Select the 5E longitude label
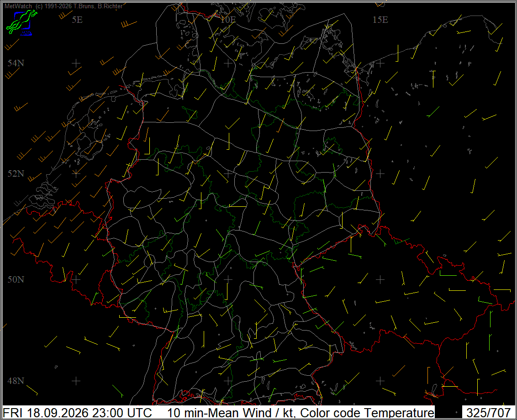Image resolution: width=517 pixels, height=420 pixels. 77,20
